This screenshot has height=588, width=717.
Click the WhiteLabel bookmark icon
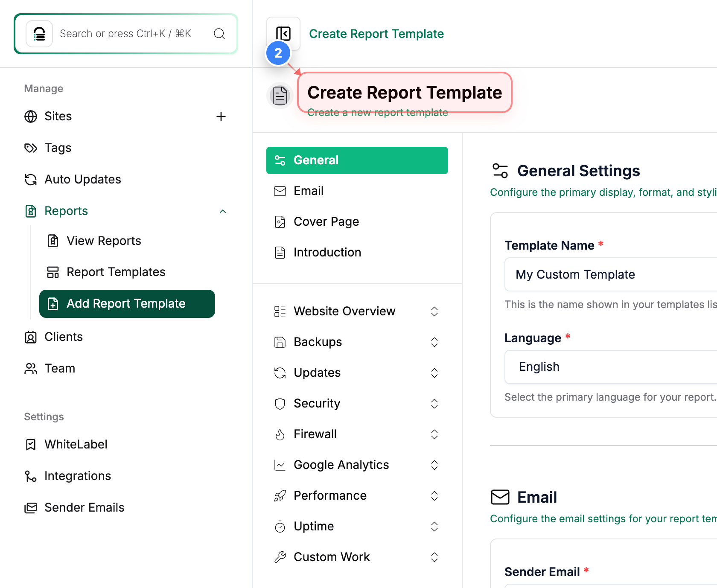pos(31,445)
